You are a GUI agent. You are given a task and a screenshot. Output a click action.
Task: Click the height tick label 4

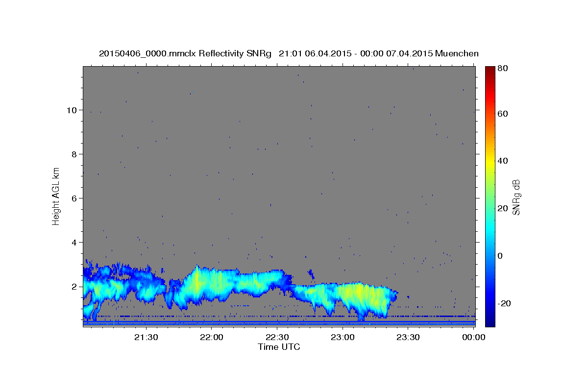point(74,243)
